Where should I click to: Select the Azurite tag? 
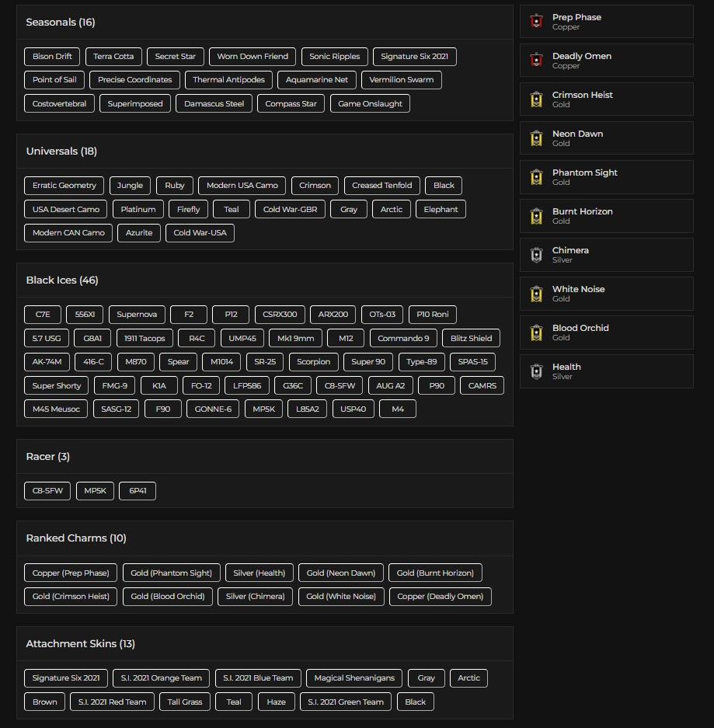(139, 232)
